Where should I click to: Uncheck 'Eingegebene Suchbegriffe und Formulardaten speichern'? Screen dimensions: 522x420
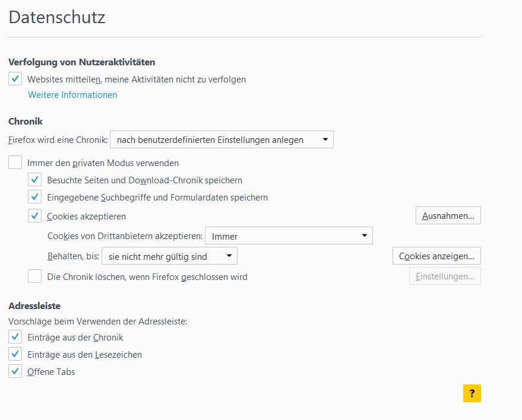35,197
